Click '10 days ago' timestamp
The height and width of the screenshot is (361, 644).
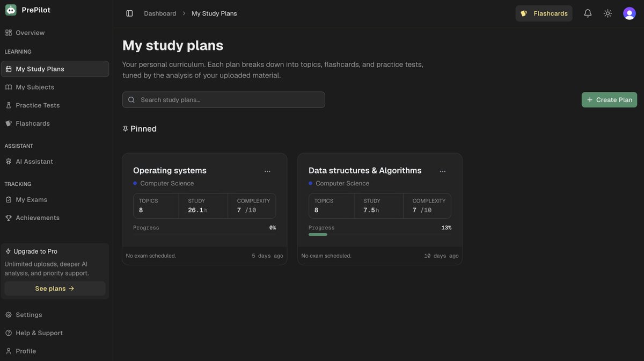[x=441, y=256]
